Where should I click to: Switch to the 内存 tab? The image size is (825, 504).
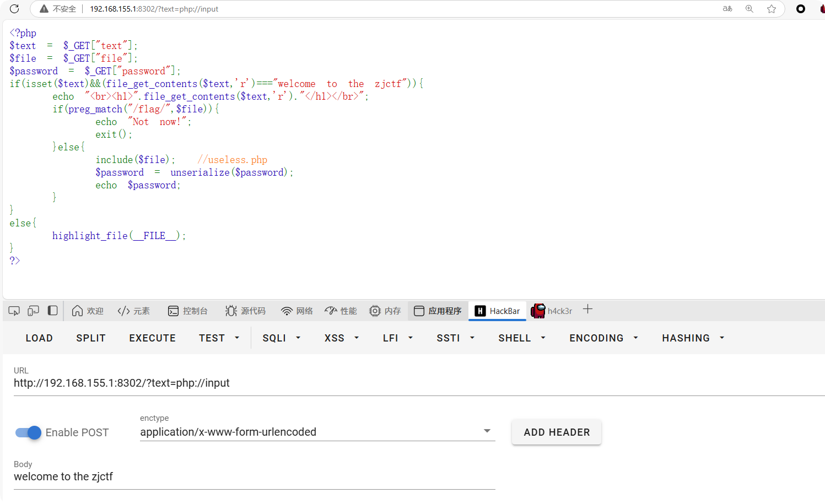pyautogui.click(x=385, y=311)
